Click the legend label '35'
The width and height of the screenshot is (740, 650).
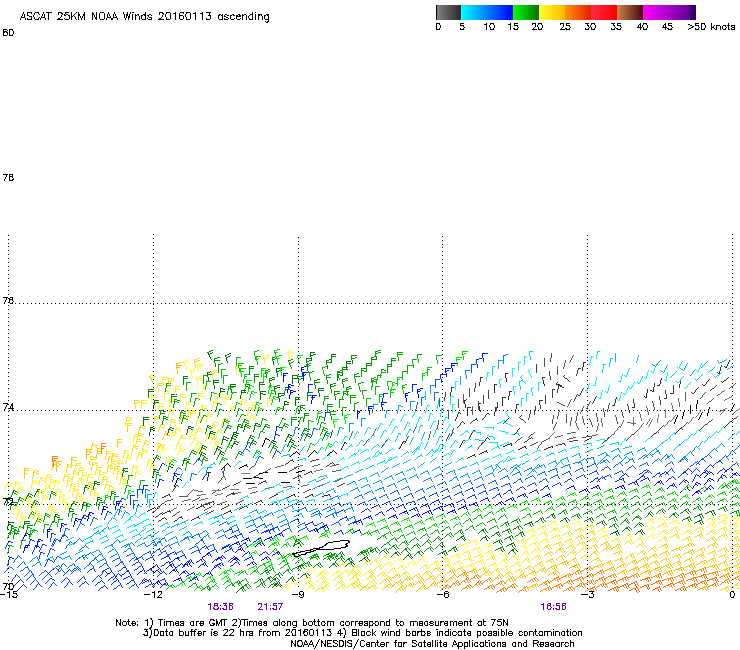tap(616, 27)
